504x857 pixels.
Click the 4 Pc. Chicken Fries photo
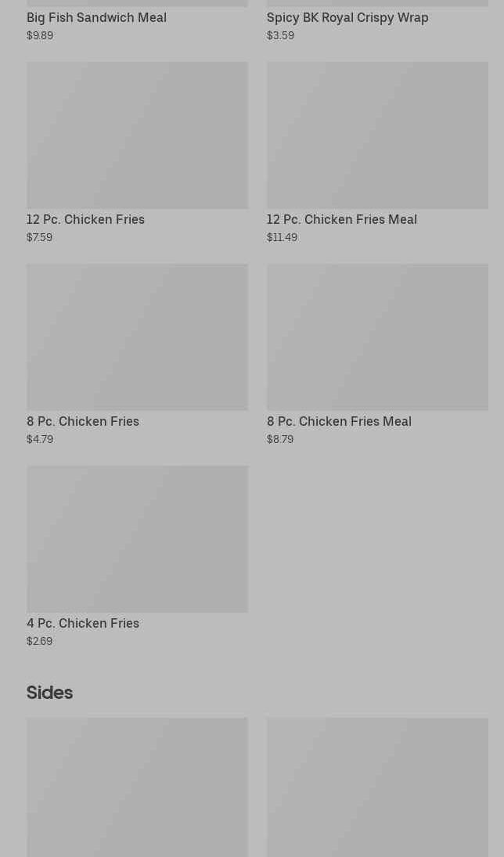(137, 539)
